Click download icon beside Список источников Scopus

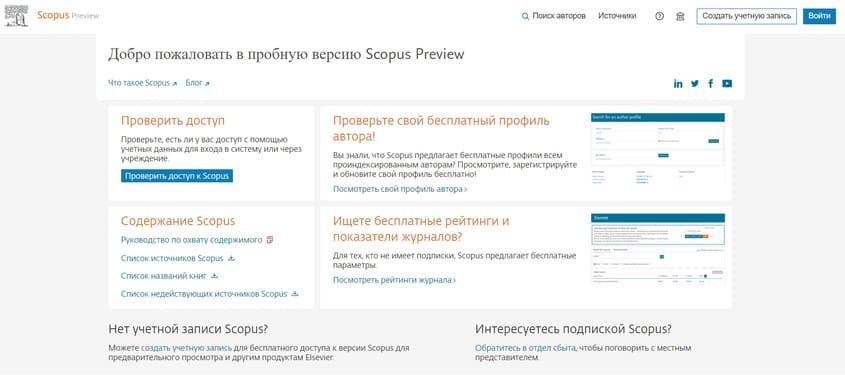point(231,258)
